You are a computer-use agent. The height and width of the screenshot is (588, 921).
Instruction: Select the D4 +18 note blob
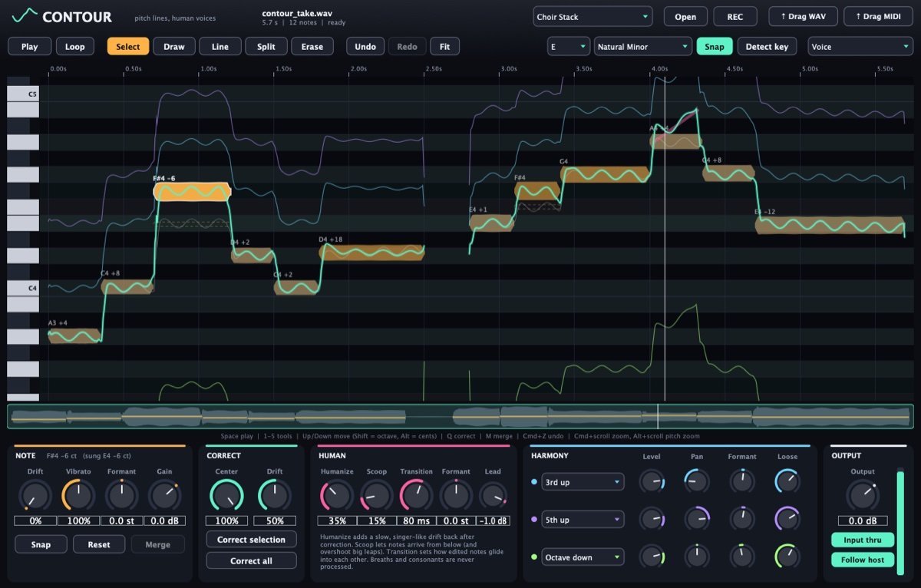coord(371,252)
